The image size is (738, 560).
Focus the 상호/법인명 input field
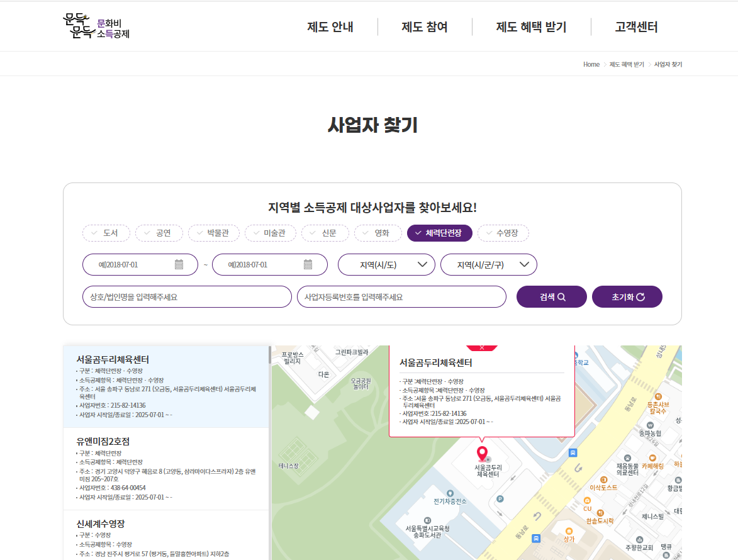(x=187, y=297)
